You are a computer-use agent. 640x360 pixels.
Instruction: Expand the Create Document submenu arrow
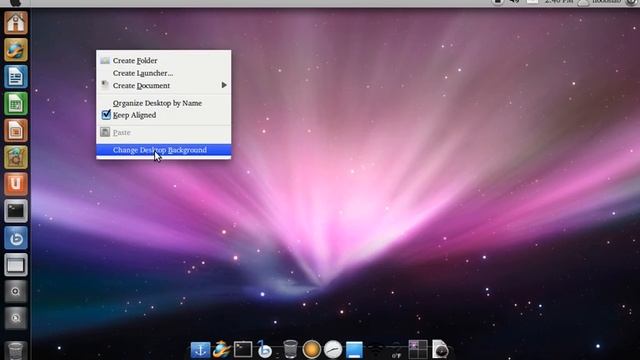click(x=224, y=85)
